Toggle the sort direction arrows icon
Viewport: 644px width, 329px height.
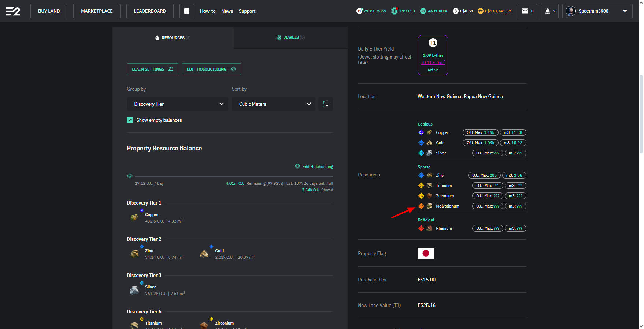[x=325, y=104]
